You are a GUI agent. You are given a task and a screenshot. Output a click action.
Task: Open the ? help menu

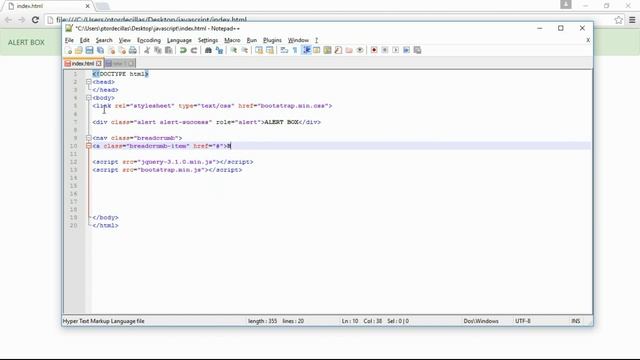pos(316,40)
